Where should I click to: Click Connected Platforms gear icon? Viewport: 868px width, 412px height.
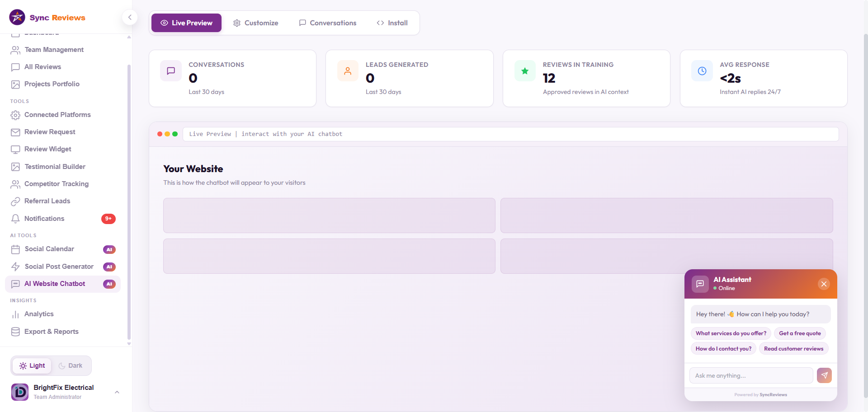click(x=15, y=115)
